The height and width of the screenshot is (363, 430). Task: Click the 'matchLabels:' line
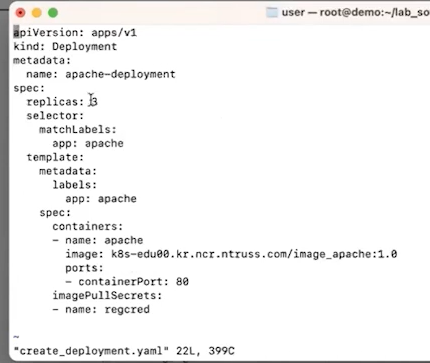coord(78,129)
